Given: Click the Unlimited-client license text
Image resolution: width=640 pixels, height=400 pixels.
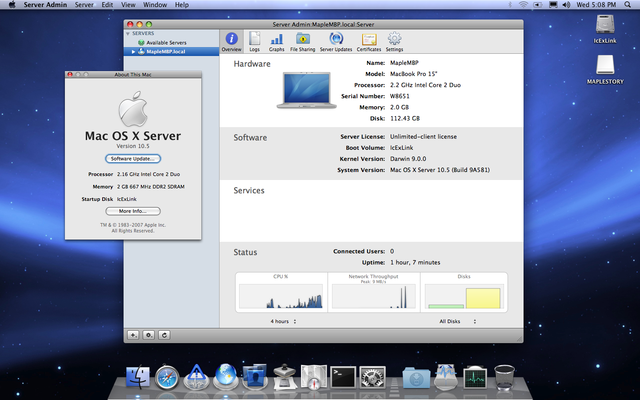Looking at the screenshot, I should [x=423, y=137].
